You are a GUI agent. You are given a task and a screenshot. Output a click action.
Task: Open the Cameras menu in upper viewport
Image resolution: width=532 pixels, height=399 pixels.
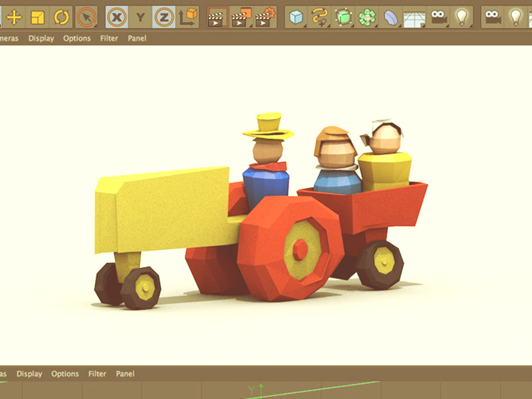(x=9, y=39)
